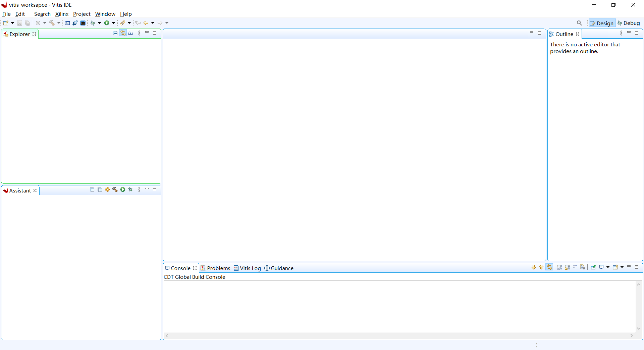Click the Assistant green run icon
This screenshot has width=644, height=350.
(123, 189)
